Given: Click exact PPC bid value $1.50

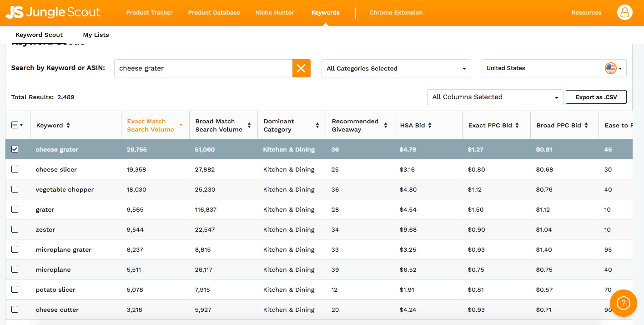Looking at the screenshot, I should click(476, 209).
